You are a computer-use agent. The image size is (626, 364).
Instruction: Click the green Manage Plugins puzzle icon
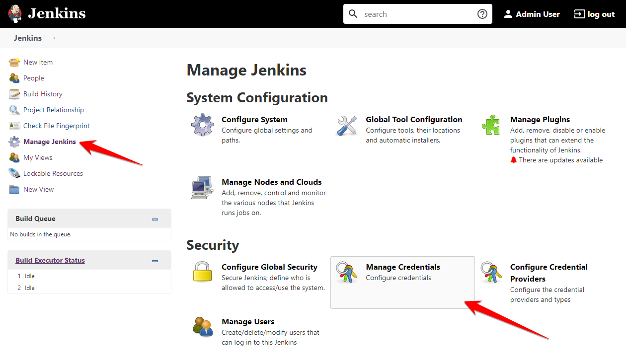(491, 125)
